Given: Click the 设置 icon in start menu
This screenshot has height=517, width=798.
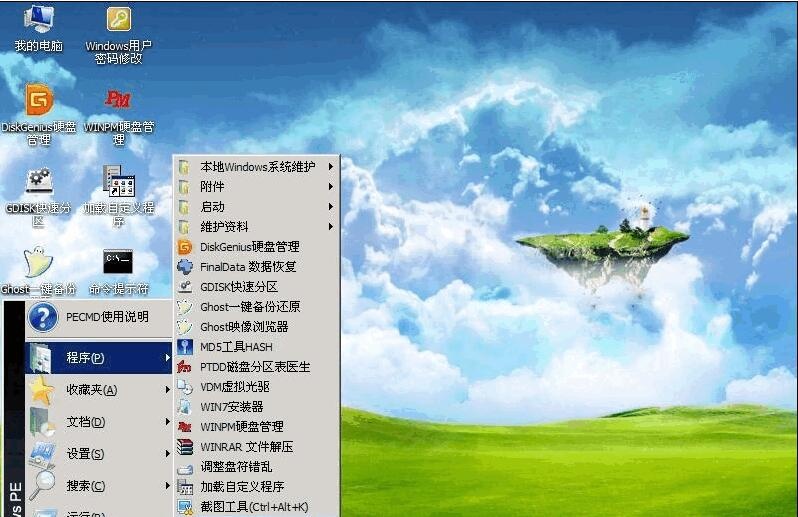Looking at the screenshot, I should point(42,454).
